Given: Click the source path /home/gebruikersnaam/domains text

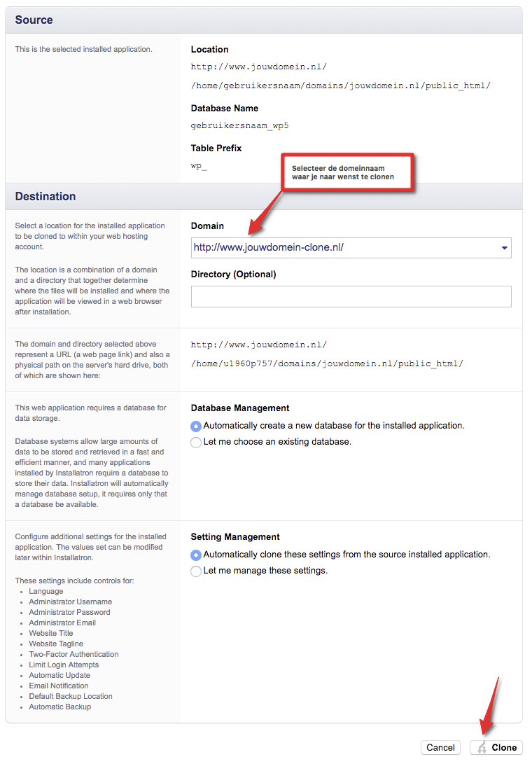Looking at the screenshot, I should 340,85.
